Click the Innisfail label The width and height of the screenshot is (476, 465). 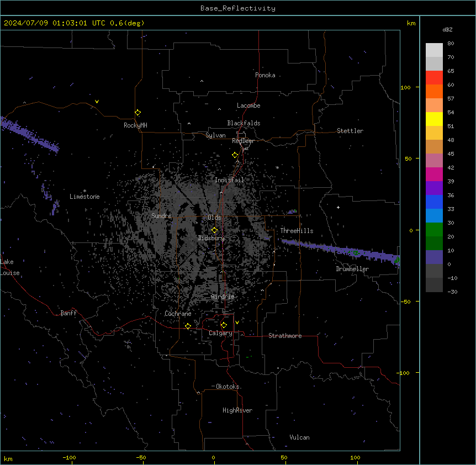(x=230, y=180)
